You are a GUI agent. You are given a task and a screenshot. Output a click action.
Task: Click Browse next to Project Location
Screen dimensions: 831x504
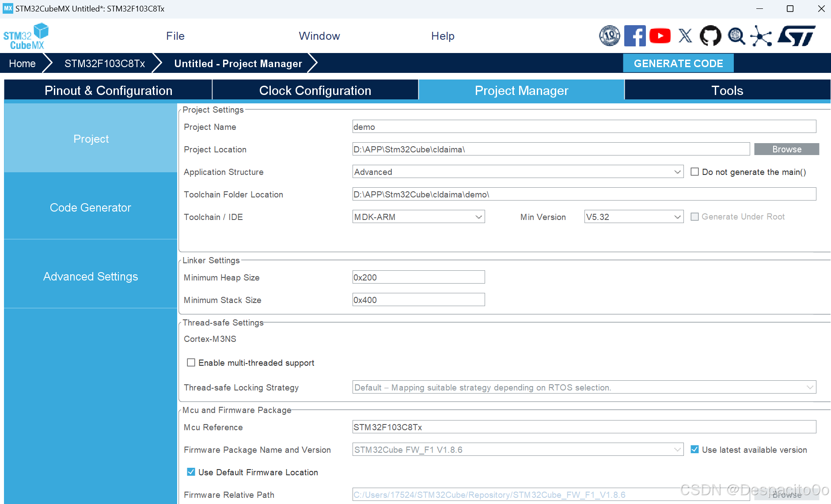click(786, 149)
